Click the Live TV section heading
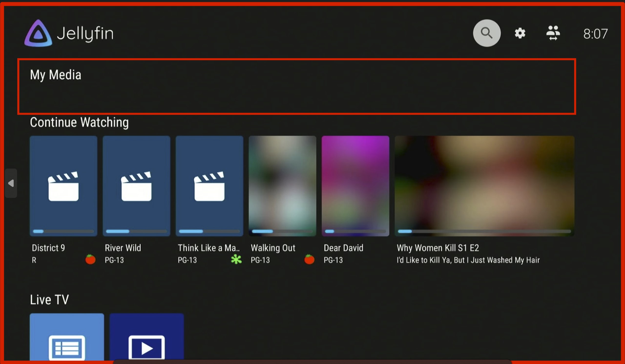The image size is (625, 364). pos(49,300)
